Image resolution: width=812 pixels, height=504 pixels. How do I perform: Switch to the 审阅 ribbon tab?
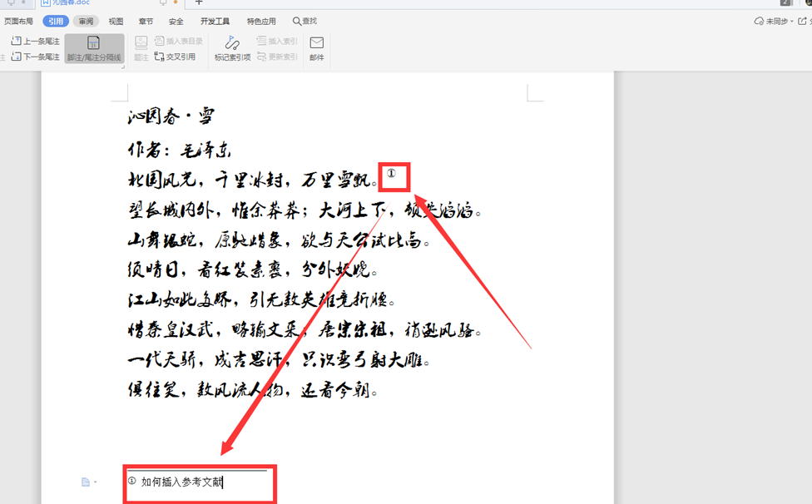pos(86,22)
